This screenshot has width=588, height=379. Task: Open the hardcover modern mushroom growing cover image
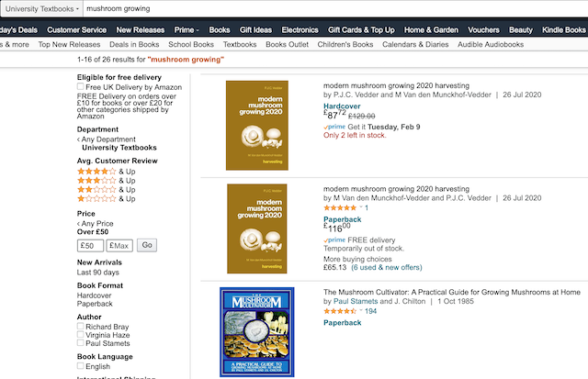pyautogui.click(x=257, y=126)
